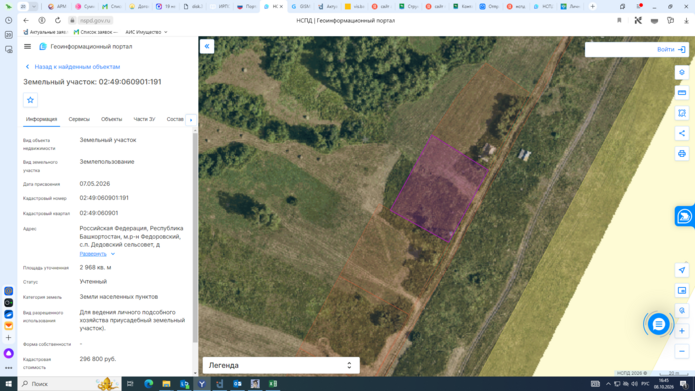Open Outlook from the taskbar

(238, 384)
